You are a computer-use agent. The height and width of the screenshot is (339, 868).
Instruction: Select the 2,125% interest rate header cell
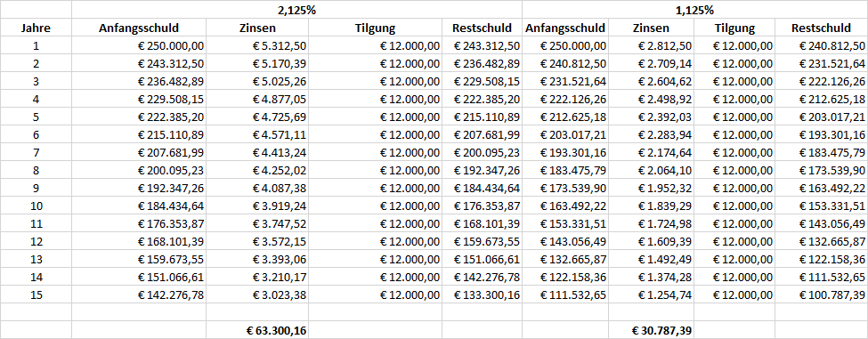click(x=296, y=10)
